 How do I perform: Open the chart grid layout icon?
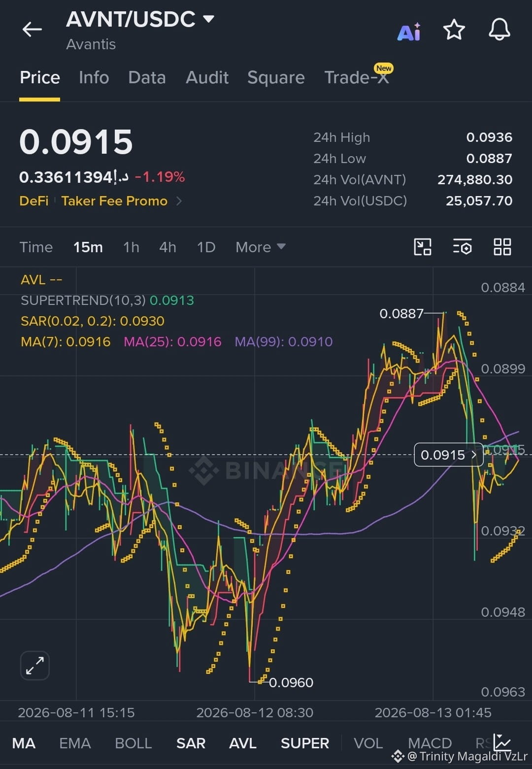[x=502, y=247]
